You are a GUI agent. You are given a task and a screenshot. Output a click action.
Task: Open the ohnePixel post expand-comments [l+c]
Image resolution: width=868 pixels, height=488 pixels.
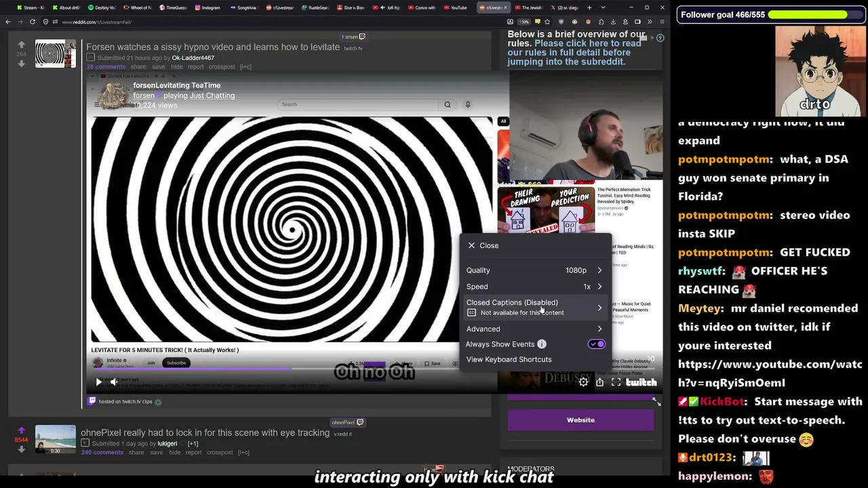pyautogui.click(x=243, y=453)
